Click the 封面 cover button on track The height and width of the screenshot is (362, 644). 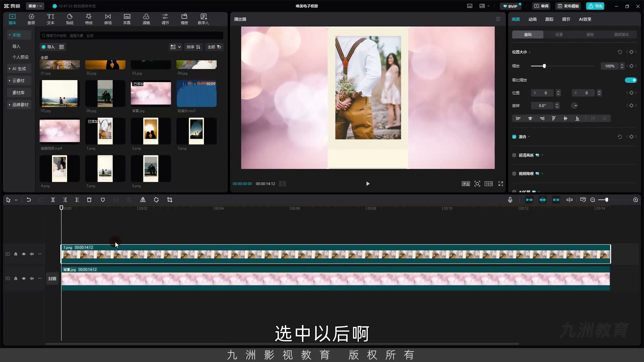coord(52,279)
